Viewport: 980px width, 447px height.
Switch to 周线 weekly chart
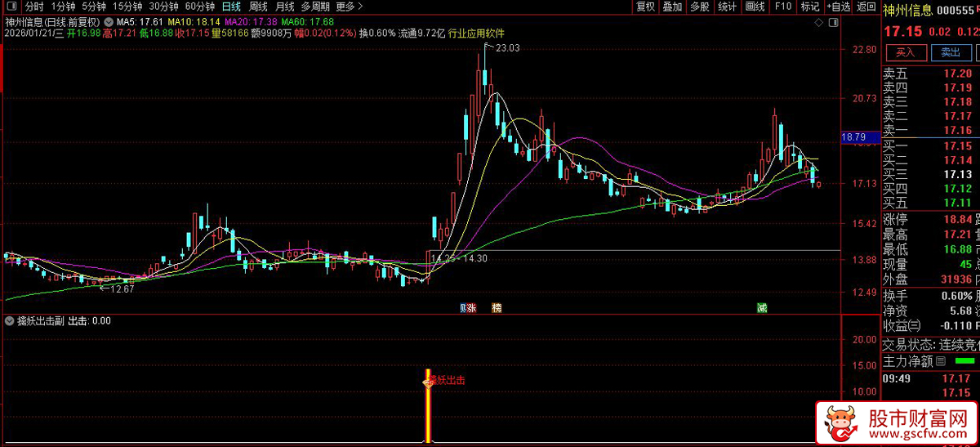pyautogui.click(x=258, y=7)
